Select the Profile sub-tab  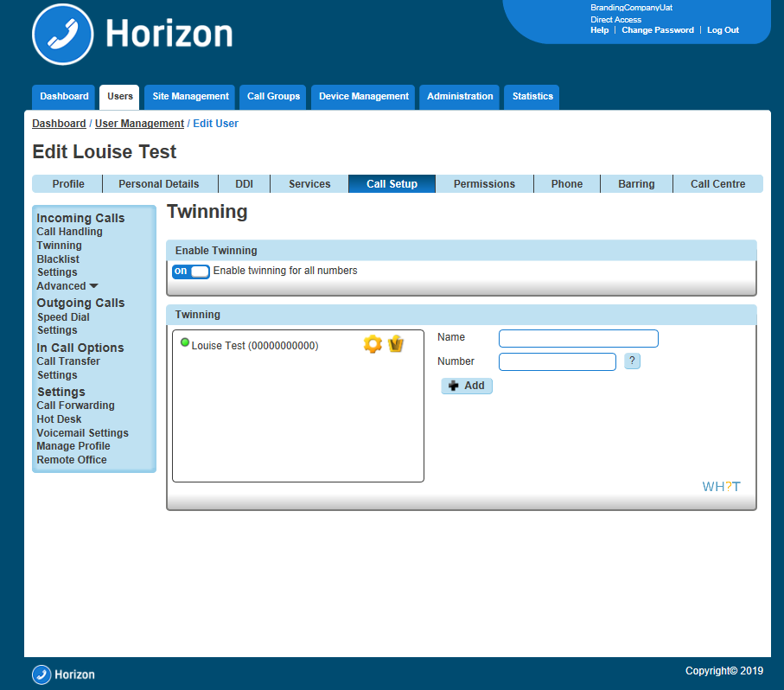[68, 184]
